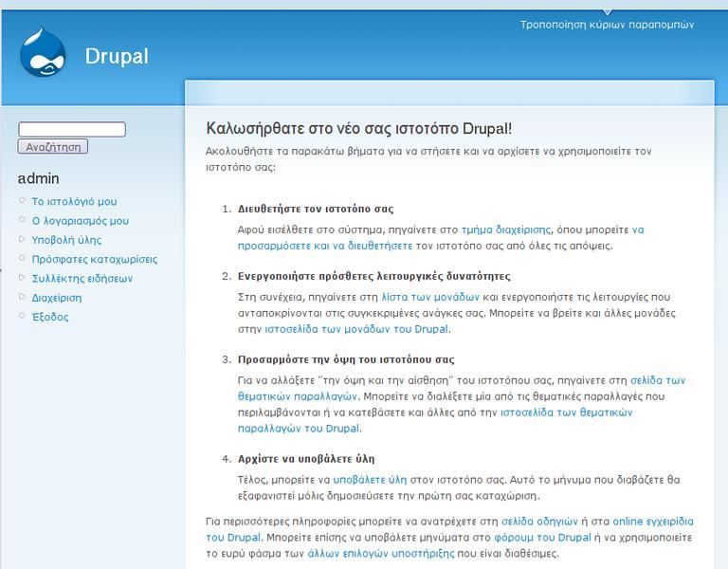Open Πρόσφατες καταχωρίσεις menu link
728x569 pixels.
coord(94,259)
